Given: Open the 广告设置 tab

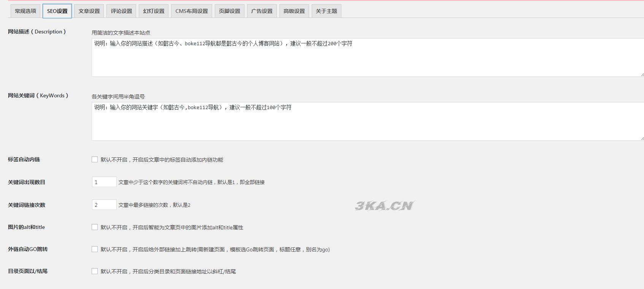Looking at the screenshot, I should pyautogui.click(x=262, y=11).
